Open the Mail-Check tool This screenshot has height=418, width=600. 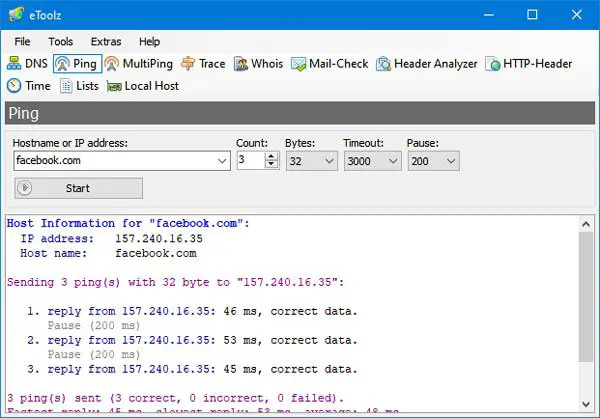pyautogui.click(x=329, y=64)
